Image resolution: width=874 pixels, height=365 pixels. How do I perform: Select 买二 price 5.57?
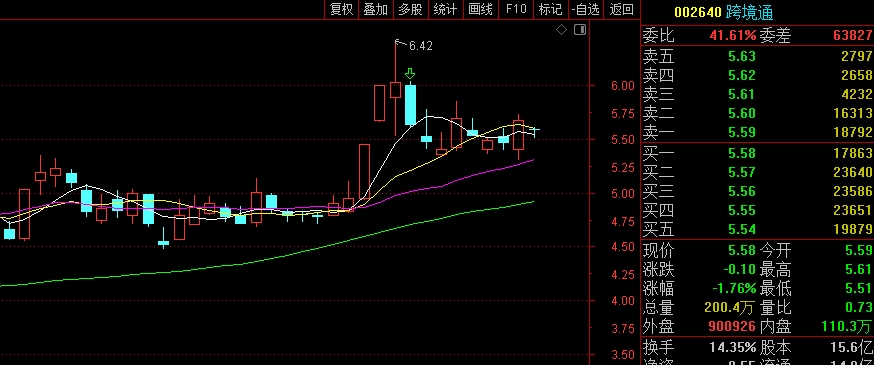pyautogui.click(x=741, y=172)
